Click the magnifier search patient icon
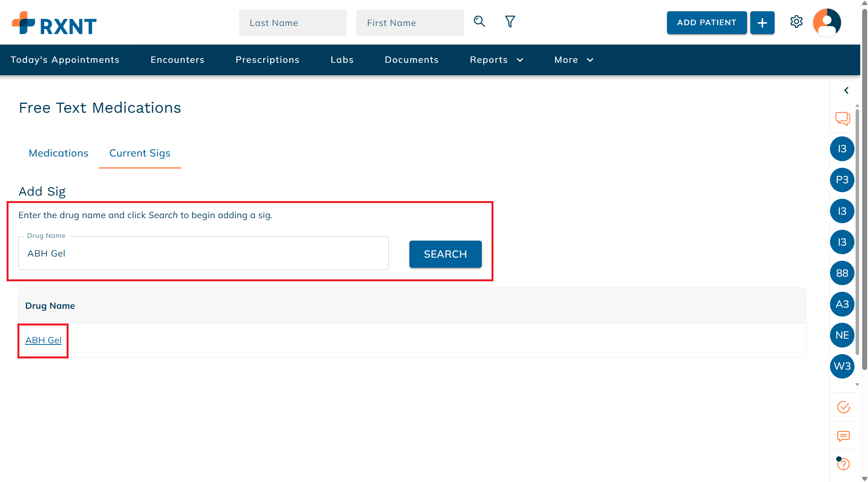The width and height of the screenshot is (868, 482). (479, 21)
